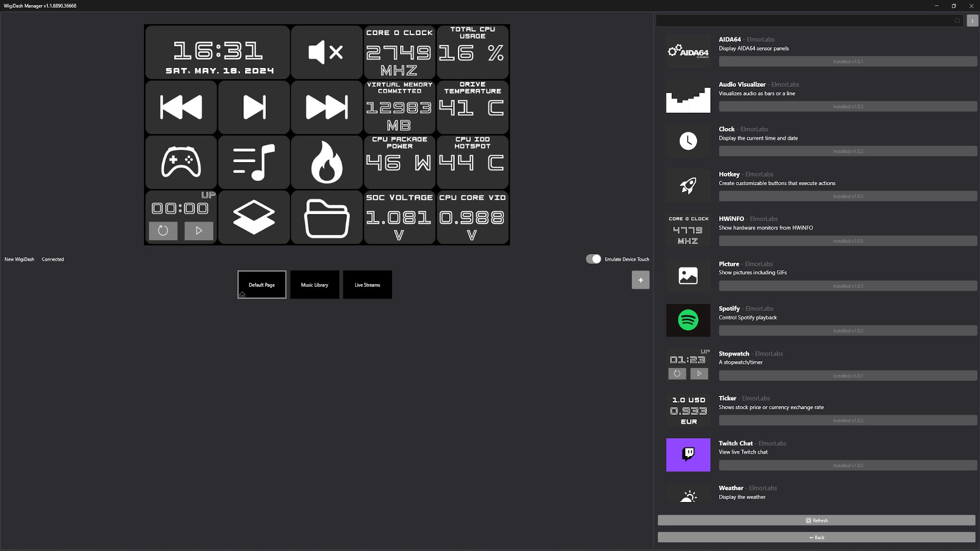Go Back from the widget store
The width and height of the screenshot is (980, 551).
point(817,537)
